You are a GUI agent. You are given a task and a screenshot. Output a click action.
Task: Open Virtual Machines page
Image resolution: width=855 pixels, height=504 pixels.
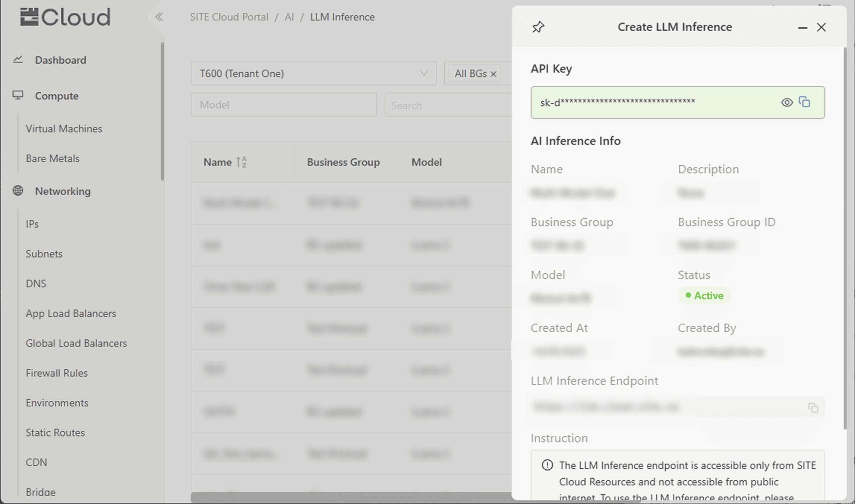(64, 129)
